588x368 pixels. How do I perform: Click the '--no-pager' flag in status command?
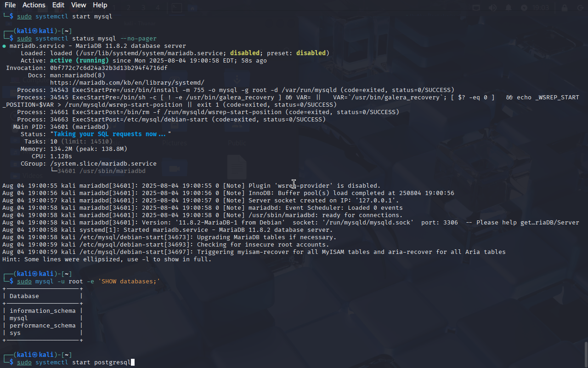(138, 39)
